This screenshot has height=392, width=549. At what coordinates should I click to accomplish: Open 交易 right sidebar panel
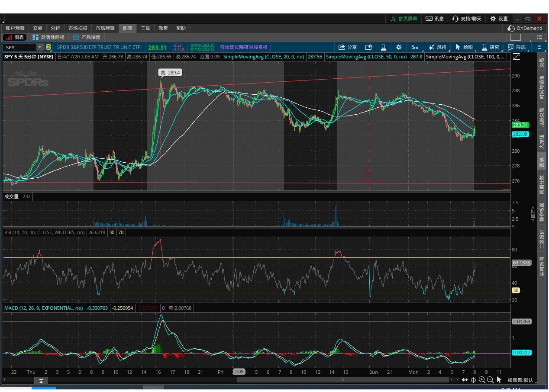point(542,63)
